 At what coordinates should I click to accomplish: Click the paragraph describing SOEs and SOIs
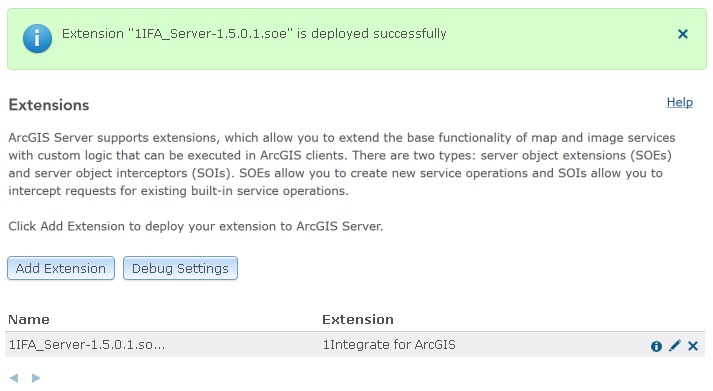tap(340, 164)
